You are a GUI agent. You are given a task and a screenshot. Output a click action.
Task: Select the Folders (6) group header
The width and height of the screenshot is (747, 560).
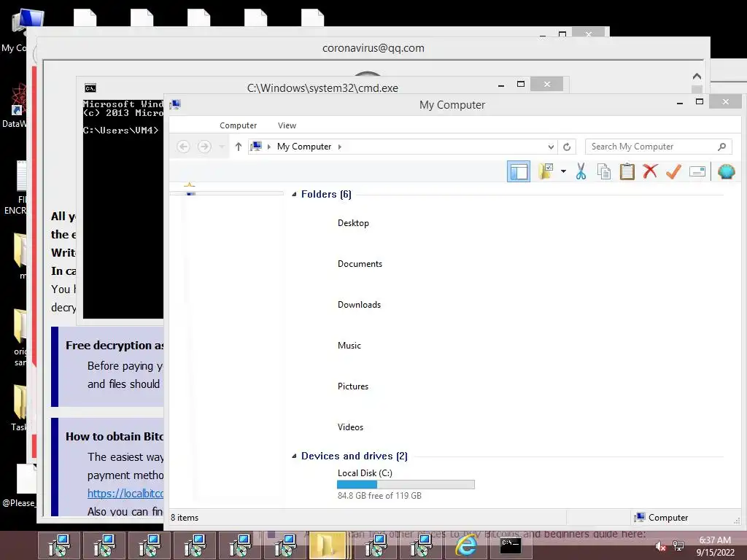(326, 194)
